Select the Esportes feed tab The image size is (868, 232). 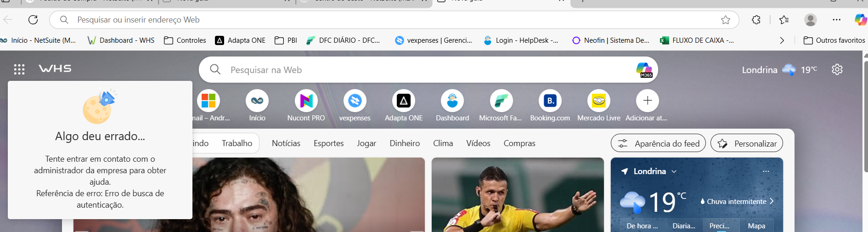[x=328, y=143]
